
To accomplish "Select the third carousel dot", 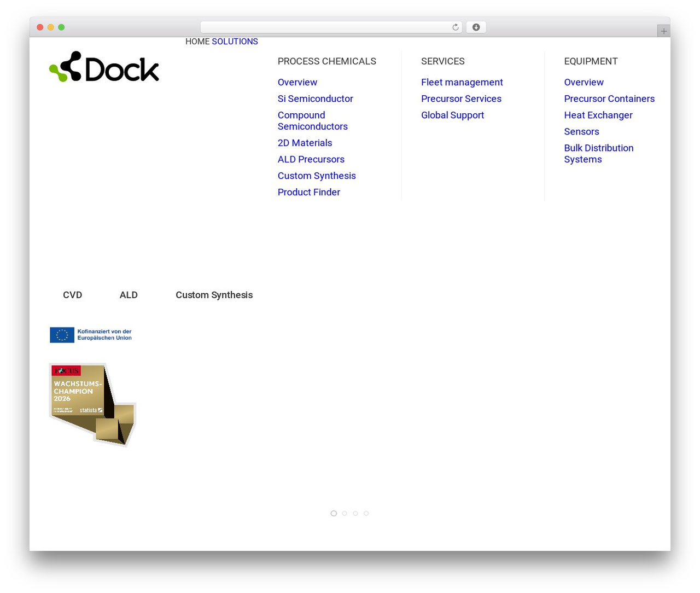I will [355, 513].
